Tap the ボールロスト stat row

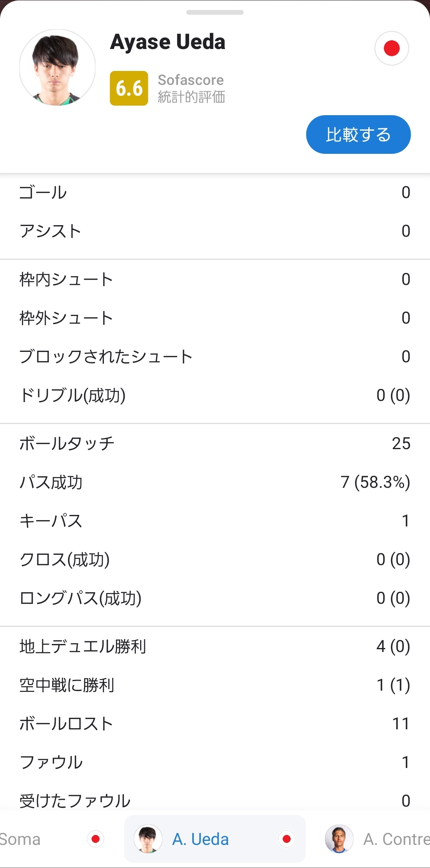tap(215, 724)
